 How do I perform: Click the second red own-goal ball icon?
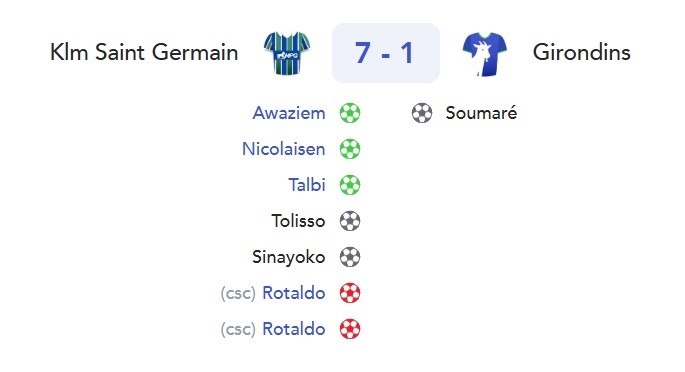350,329
